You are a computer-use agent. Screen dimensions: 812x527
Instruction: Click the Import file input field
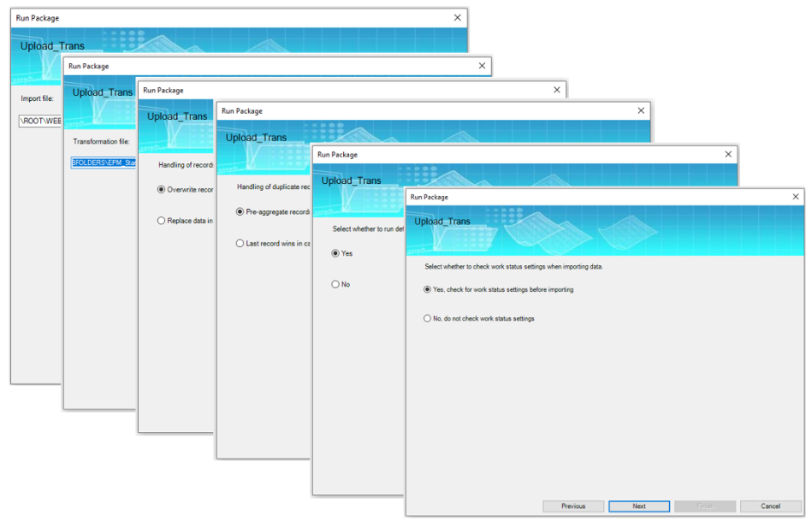(39, 121)
